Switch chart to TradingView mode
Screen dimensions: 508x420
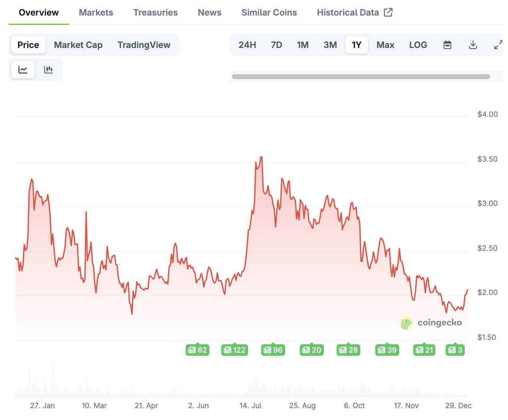click(144, 45)
